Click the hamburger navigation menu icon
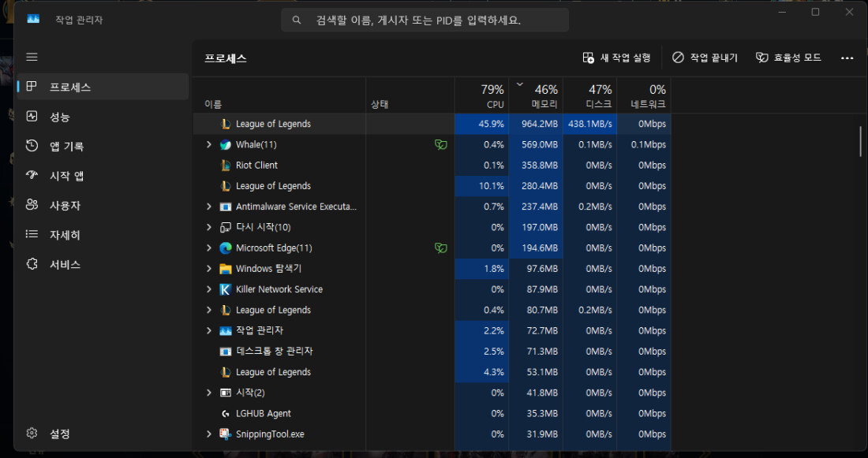 click(x=32, y=57)
